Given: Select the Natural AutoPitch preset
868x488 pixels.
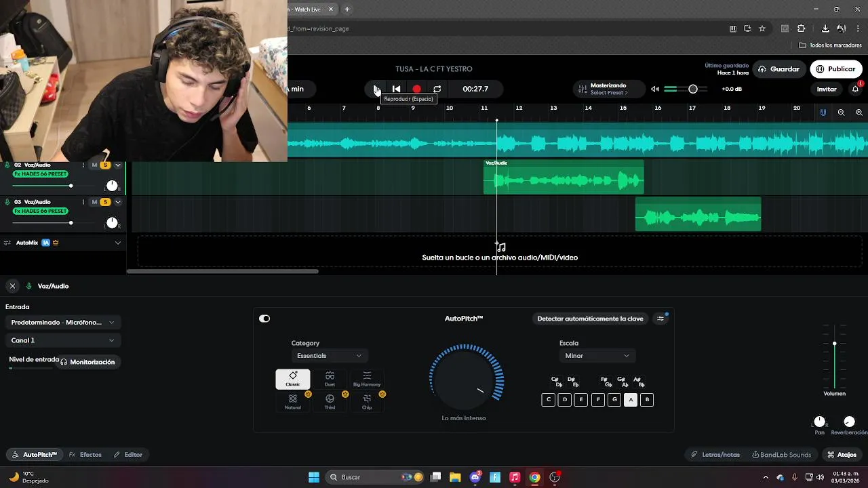Looking at the screenshot, I should point(293,401).
